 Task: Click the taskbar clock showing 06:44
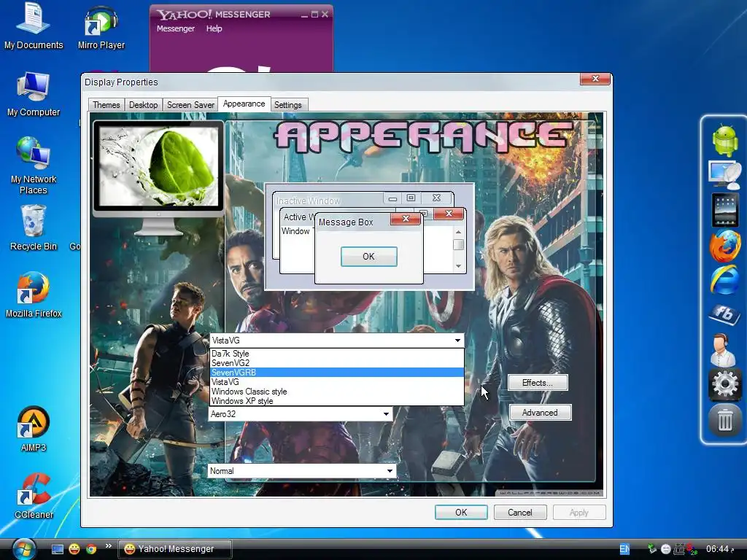click(720, 549)
